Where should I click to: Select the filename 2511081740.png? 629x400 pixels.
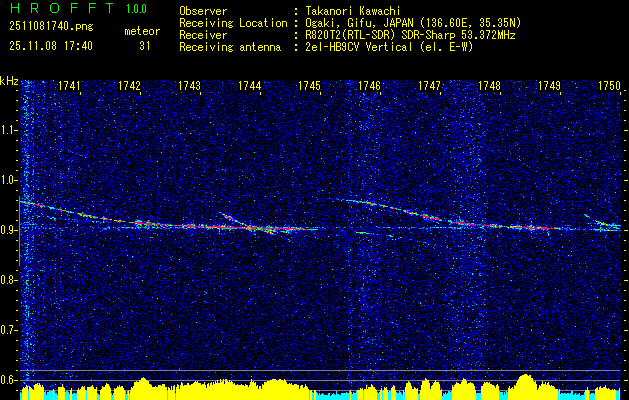(x=51, y=27)
